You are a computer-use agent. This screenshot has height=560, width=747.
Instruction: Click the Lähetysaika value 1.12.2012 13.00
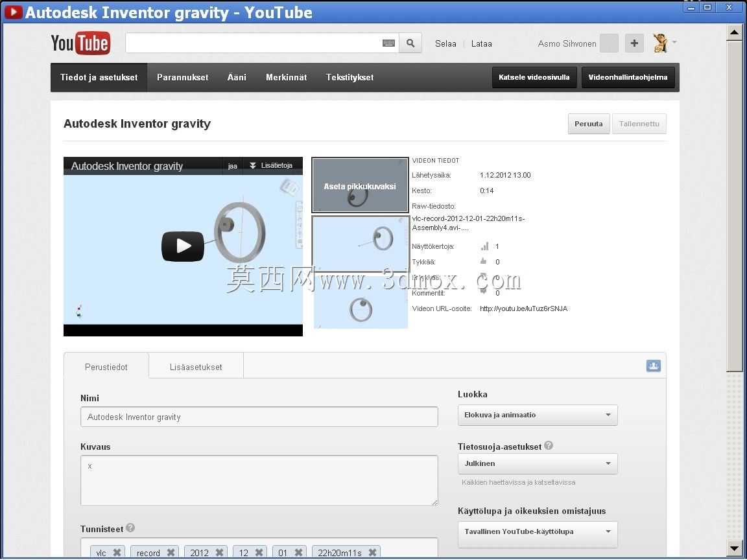click(505, 175)
